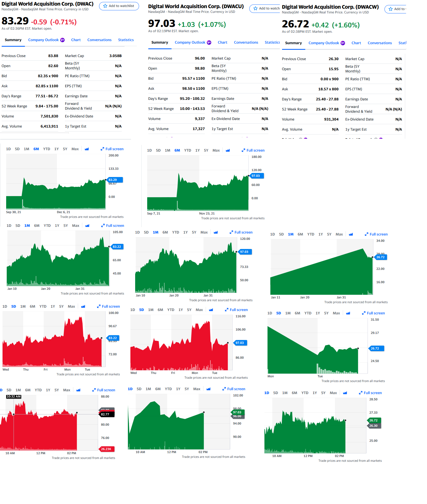Select 1Y range on chart with 120.00 axis

pyautogui.click(x=186, y=232)
